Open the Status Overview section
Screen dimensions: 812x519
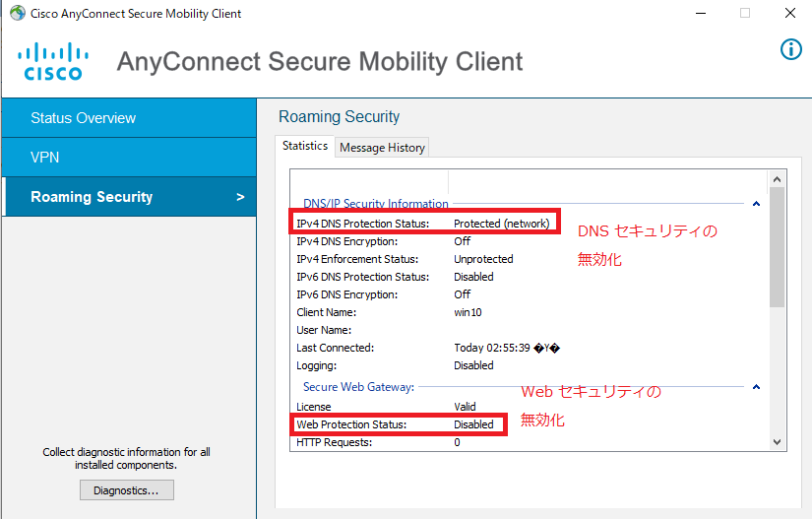tap(129, 118)
